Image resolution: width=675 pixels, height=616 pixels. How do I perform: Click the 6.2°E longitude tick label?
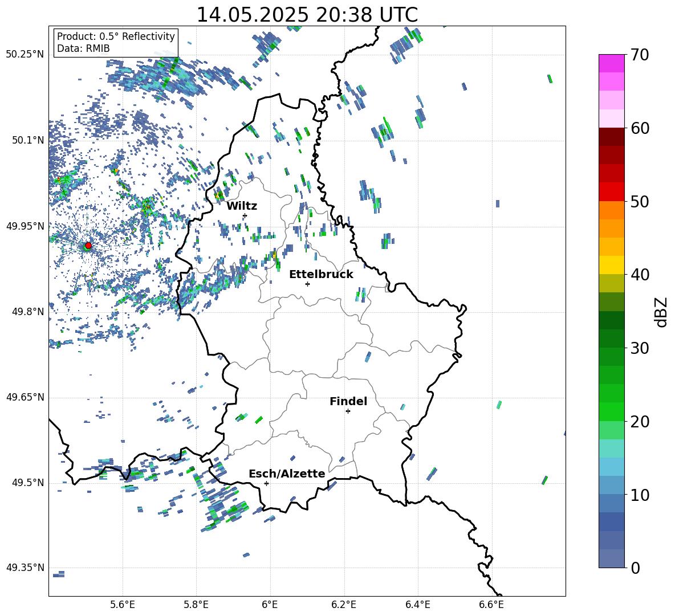[x=344, y=605]
